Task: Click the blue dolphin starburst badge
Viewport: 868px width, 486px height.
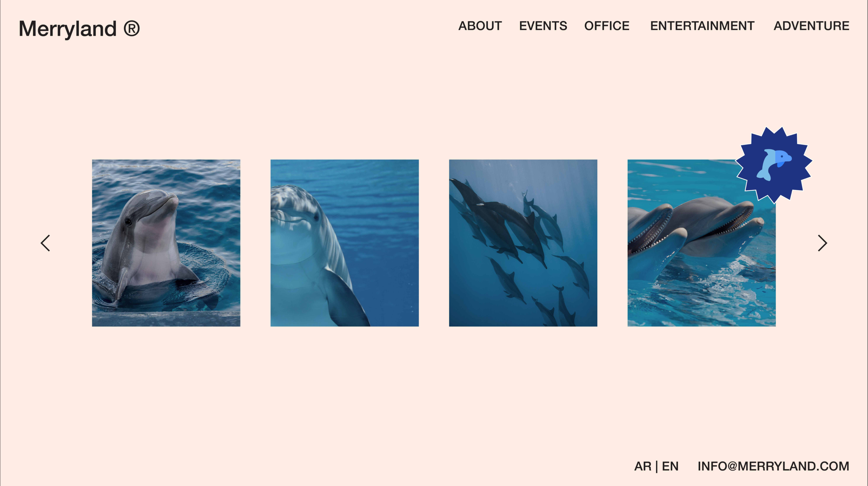Action: [x=774, y=165]
